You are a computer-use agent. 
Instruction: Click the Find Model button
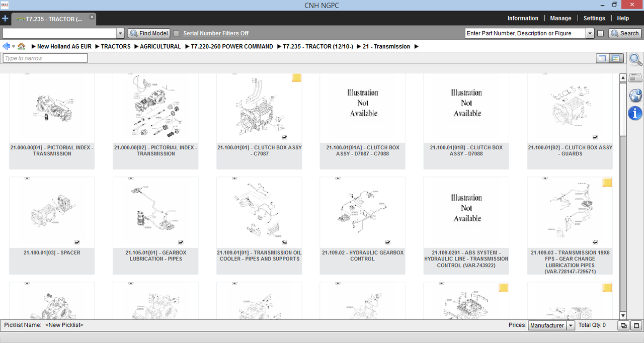[149, 33]
